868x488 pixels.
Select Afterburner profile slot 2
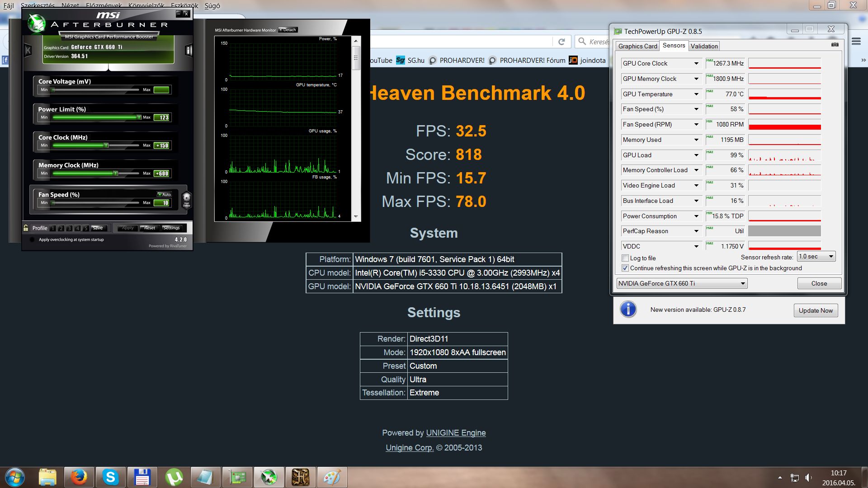tap(61, 228)
